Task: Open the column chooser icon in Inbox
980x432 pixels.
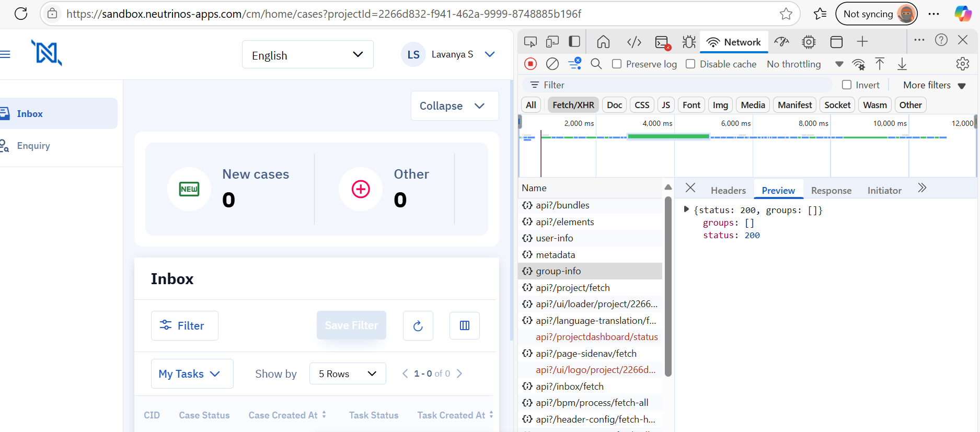Action: (464, 326)
